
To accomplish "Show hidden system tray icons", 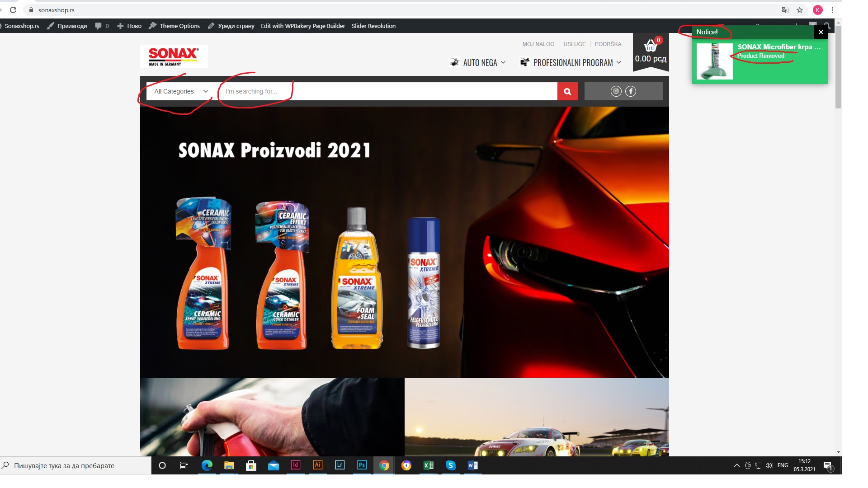I will coord(736,465).
